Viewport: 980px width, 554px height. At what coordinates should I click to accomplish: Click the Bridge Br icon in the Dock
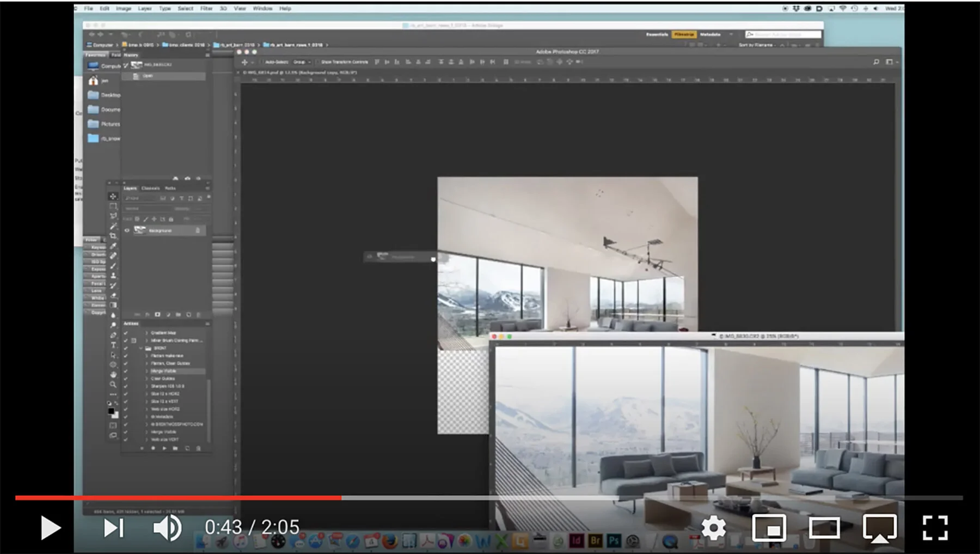click(595, 541)
